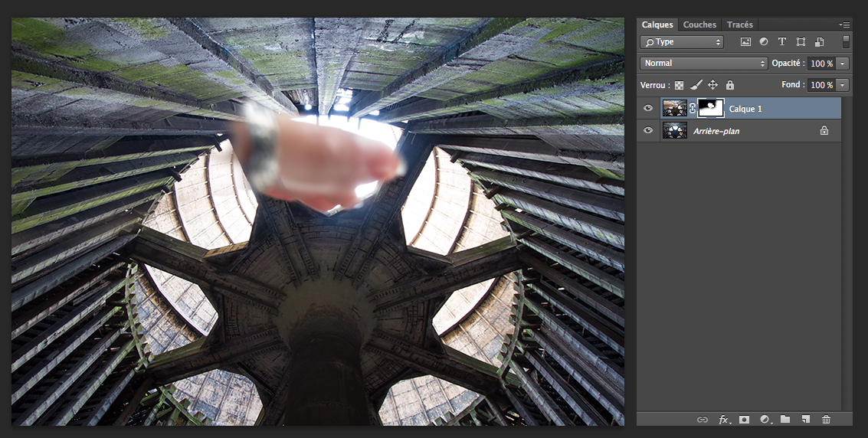Create a new layer icon
This screenshot has width=868, height=438.
pos(806,419)
